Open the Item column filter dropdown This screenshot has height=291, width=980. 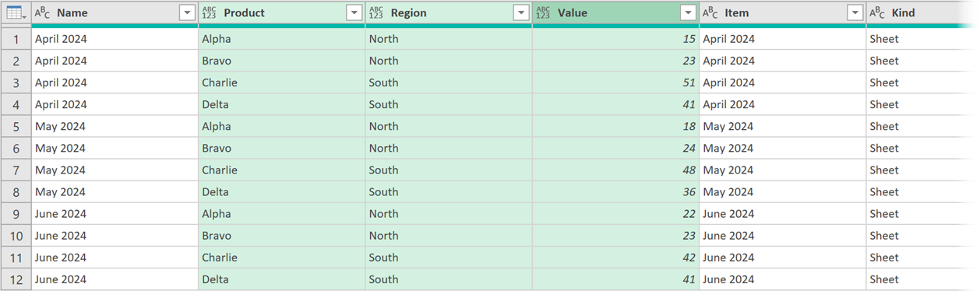855,12
